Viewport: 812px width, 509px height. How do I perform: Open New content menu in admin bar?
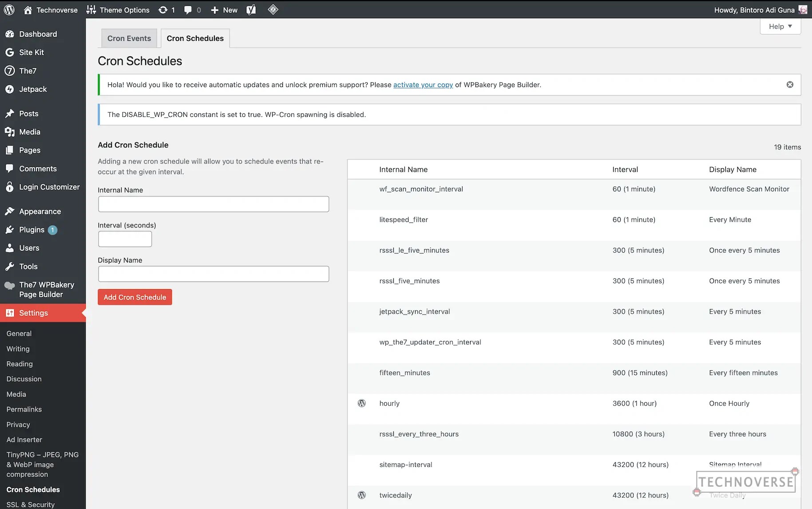coord(224,10)
